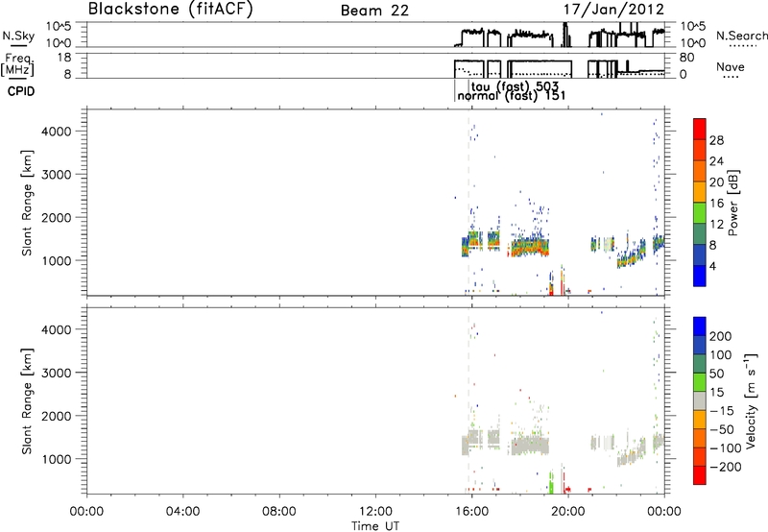Click the 'Blackstone (fitACF)' title text
This screenshot has height=532, width=768.
tap(171, 10)
